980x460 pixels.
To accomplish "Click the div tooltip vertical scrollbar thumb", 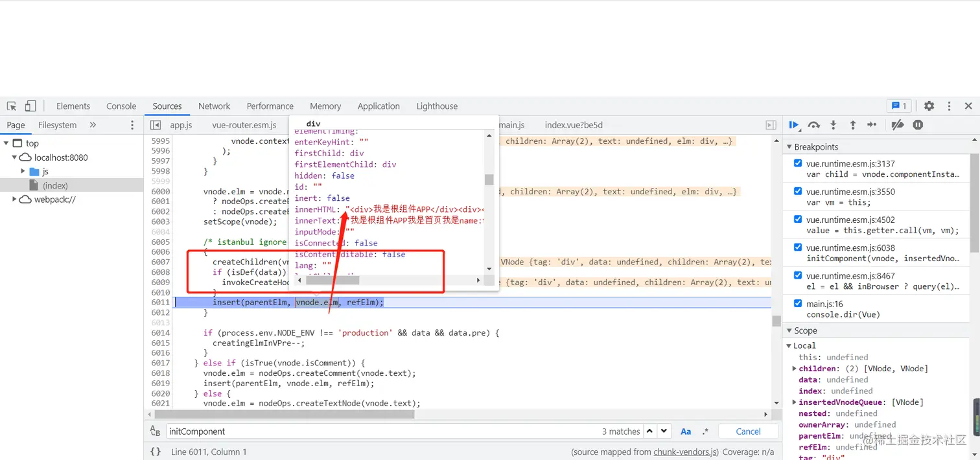I will tap(489, 179).
